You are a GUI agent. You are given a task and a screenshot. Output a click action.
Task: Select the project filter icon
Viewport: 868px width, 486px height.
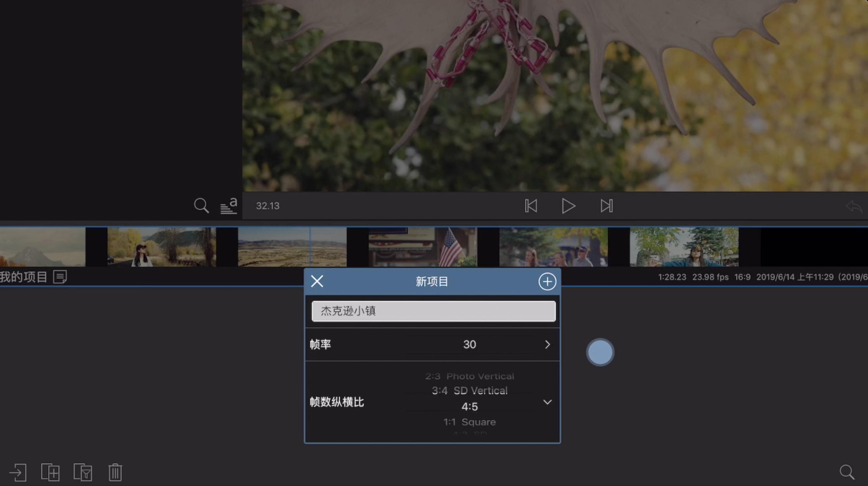pos(83,472)
